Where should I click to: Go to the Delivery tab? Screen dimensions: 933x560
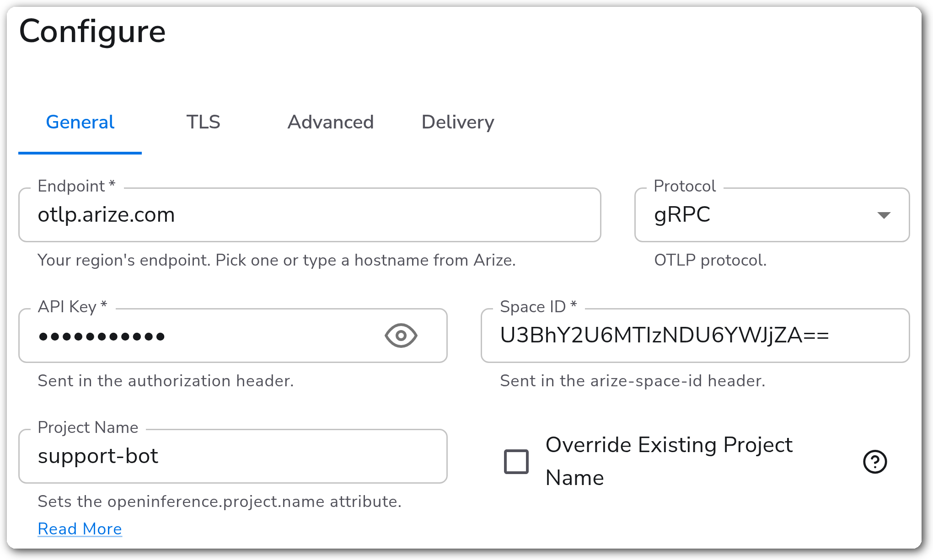pos(458,122)
